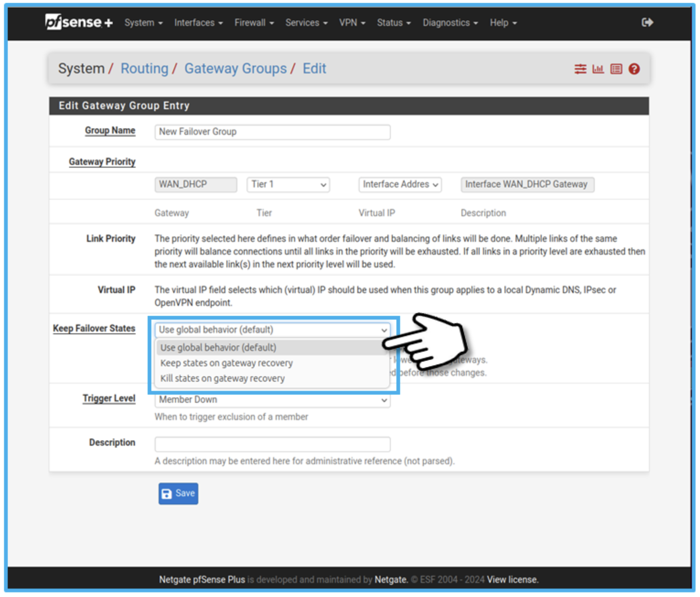Choose 'Use global behavior (default)' list option
This screenshot has width=700, height=597.
tap(218, 347)
